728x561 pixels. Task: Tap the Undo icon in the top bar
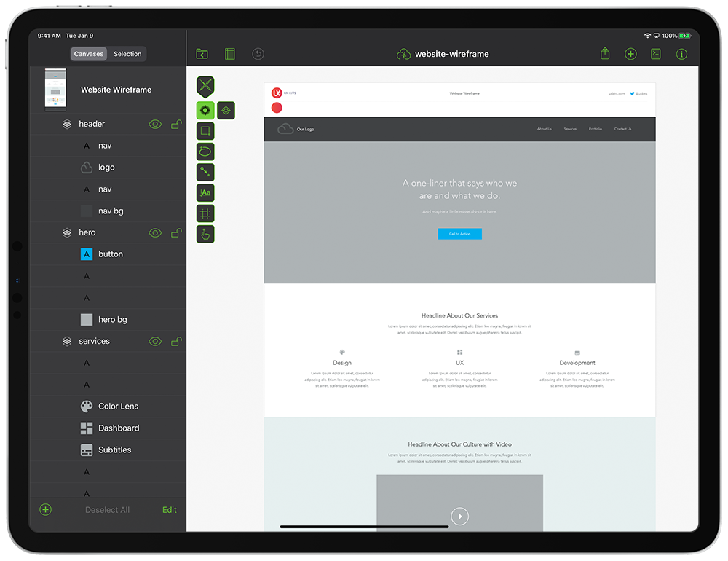pyautogui.click(x=257, y=53)
